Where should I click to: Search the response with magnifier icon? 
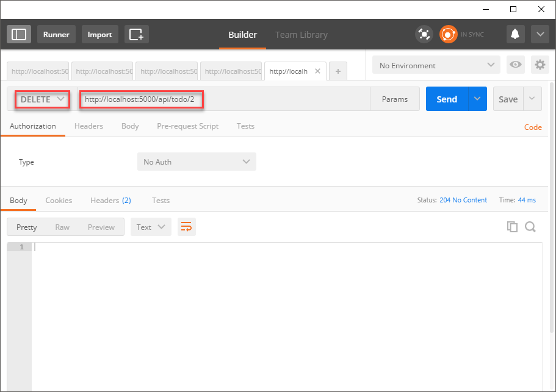(530, 227)
